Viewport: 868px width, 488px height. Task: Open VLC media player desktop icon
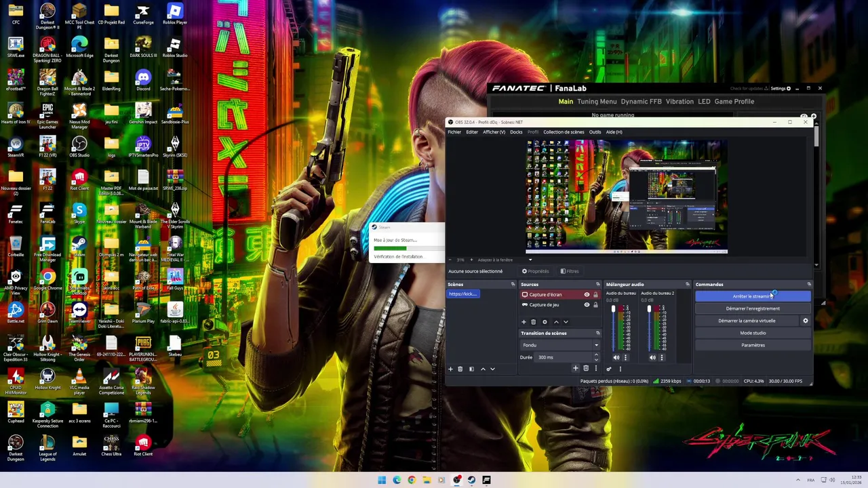pos(79,380)
